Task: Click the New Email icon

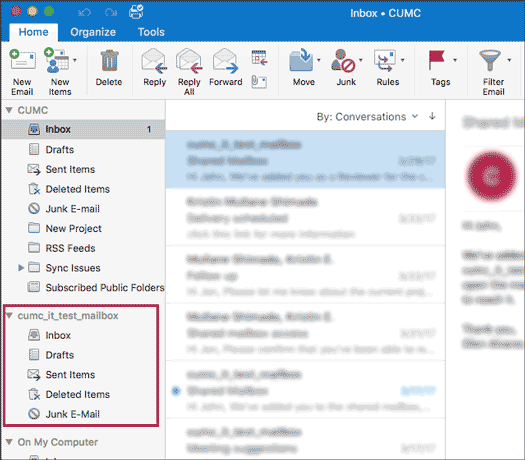Action: tap(23, 60)
